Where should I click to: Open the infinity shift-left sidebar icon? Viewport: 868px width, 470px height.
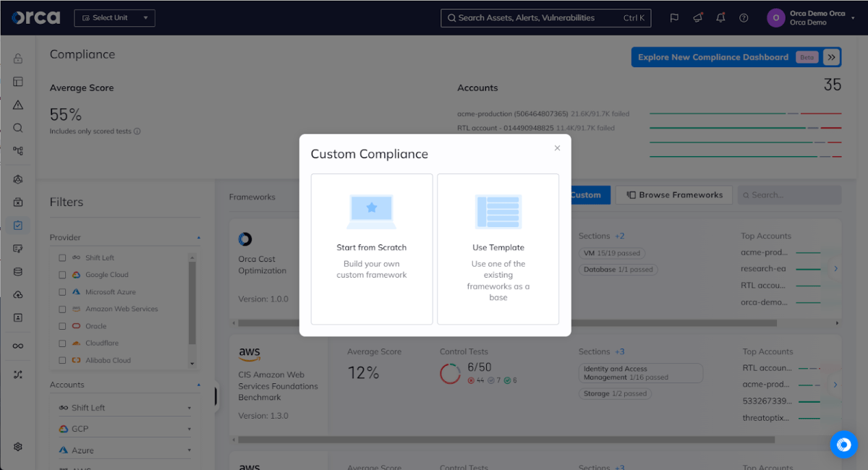(18, 346)
